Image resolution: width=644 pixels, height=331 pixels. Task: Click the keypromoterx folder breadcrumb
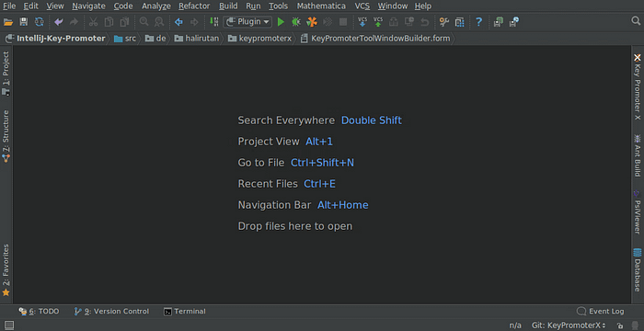tap(259, 39)
